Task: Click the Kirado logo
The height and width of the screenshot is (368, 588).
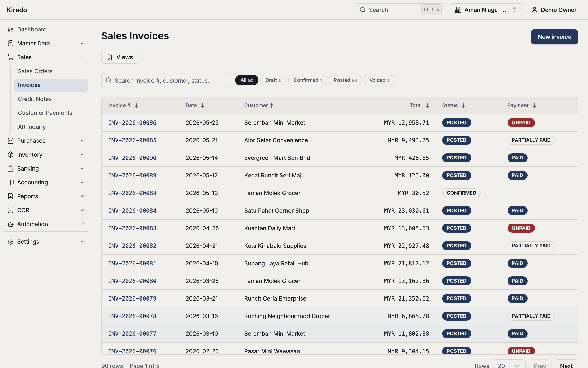Action: tap(17, 10)
